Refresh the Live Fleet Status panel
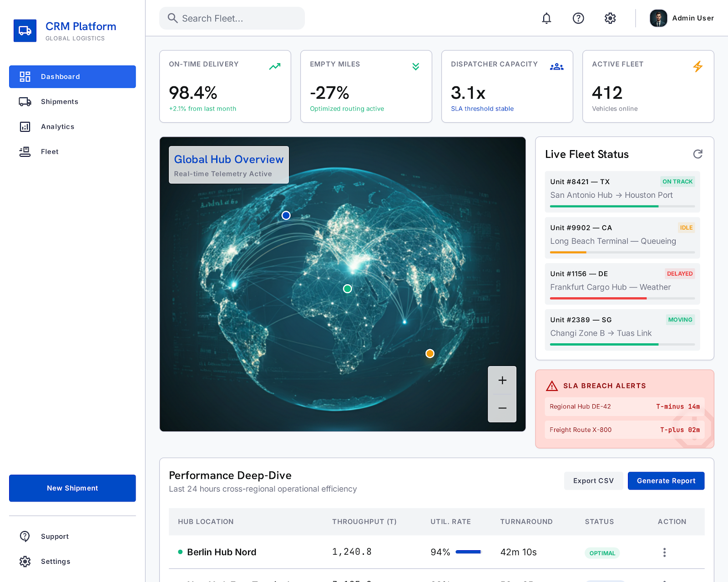This screenshot has height=582, width=728. [698, 154]
